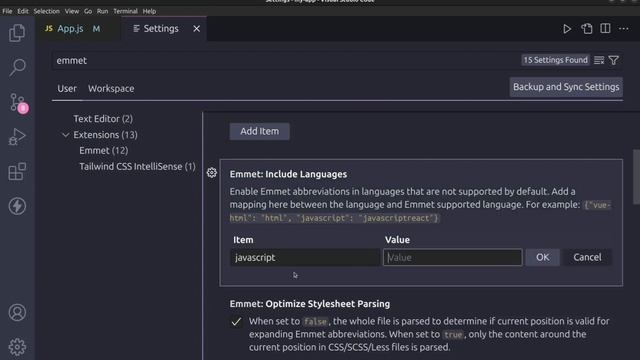Open gear menu for Include Languages setting
Image resolution: width=640 pixels, height=360 pixels.
tap(211, 173)
